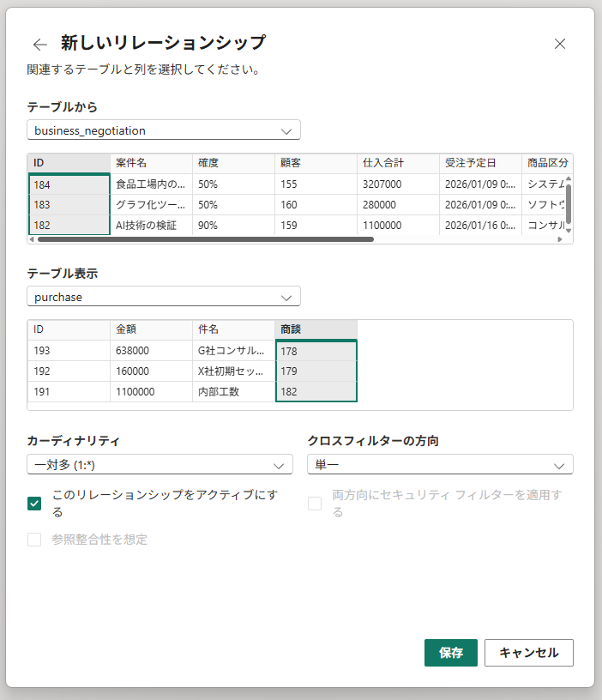Open the purchase table dropdown
Image resolution: width=602 pixels, height=700 pixels.
click(x=164, y=297)
